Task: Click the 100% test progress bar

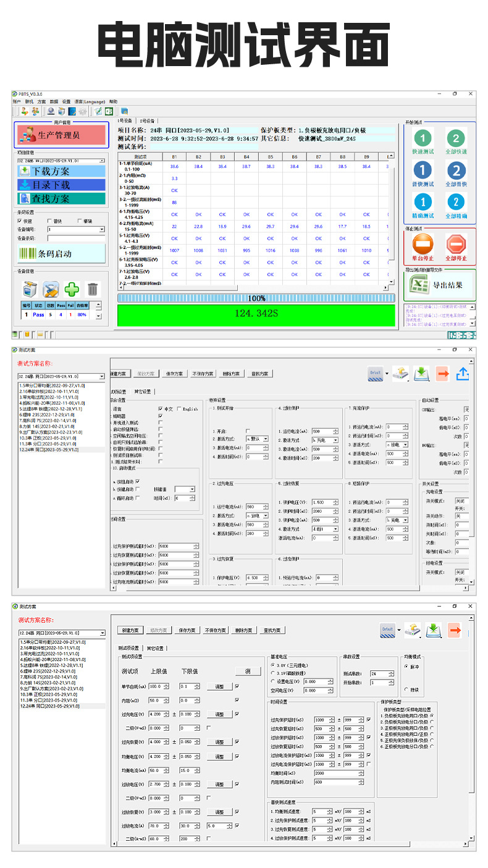Action: (256, 298)
